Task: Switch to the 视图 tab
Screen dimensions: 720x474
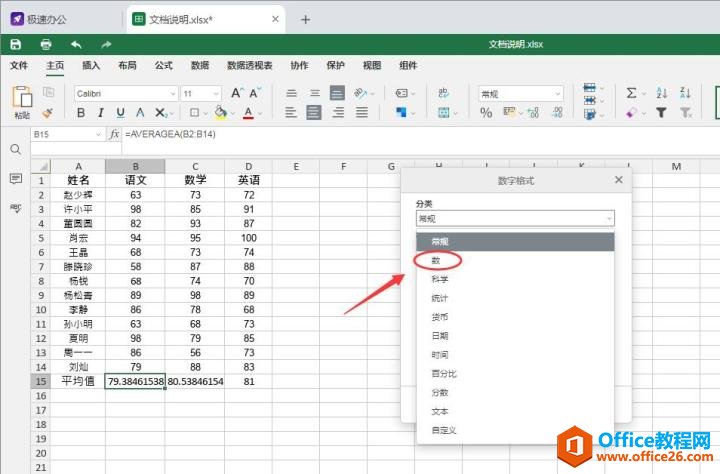Action: click(x=372, y=66)
